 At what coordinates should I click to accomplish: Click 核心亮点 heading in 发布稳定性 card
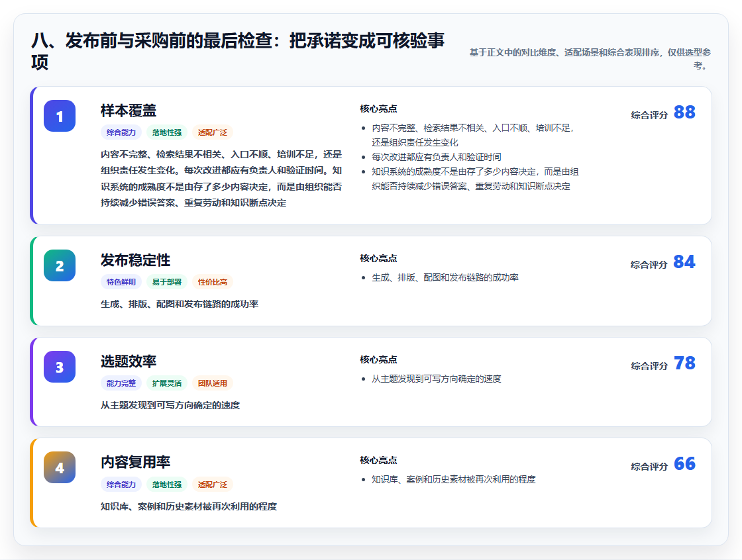point(378,258)
